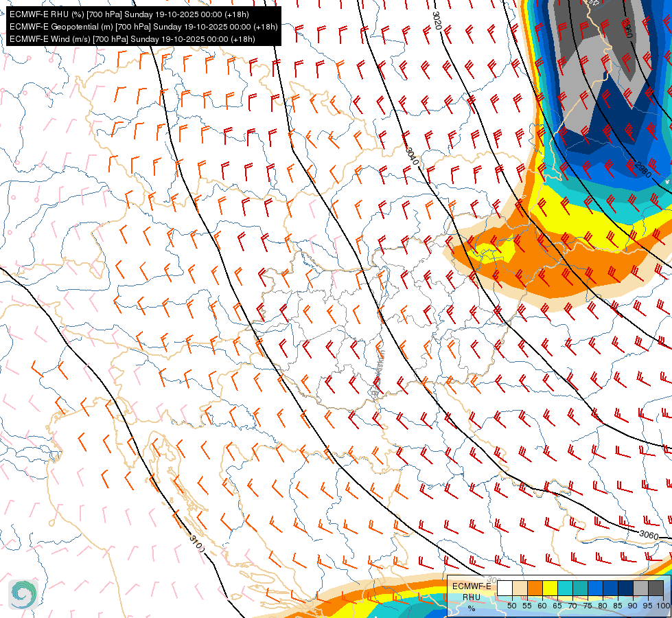Click the legend tick value 65
This screenshot has height=618, width=672.
tap(557, 606)
